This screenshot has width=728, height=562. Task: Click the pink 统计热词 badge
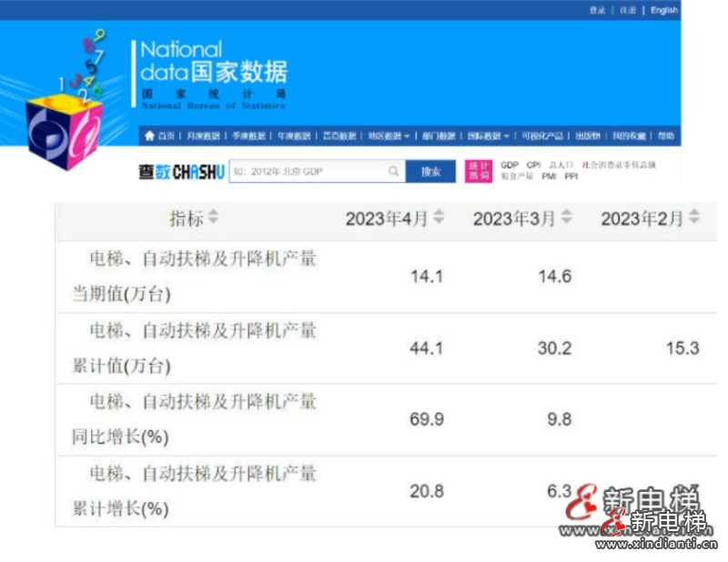tap(479, 171)
